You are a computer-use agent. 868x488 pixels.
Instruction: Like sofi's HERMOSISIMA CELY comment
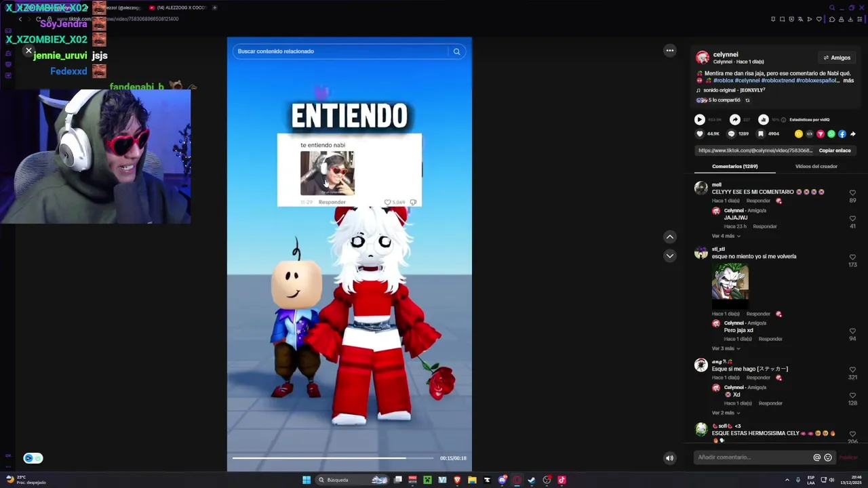click(852, 434)
